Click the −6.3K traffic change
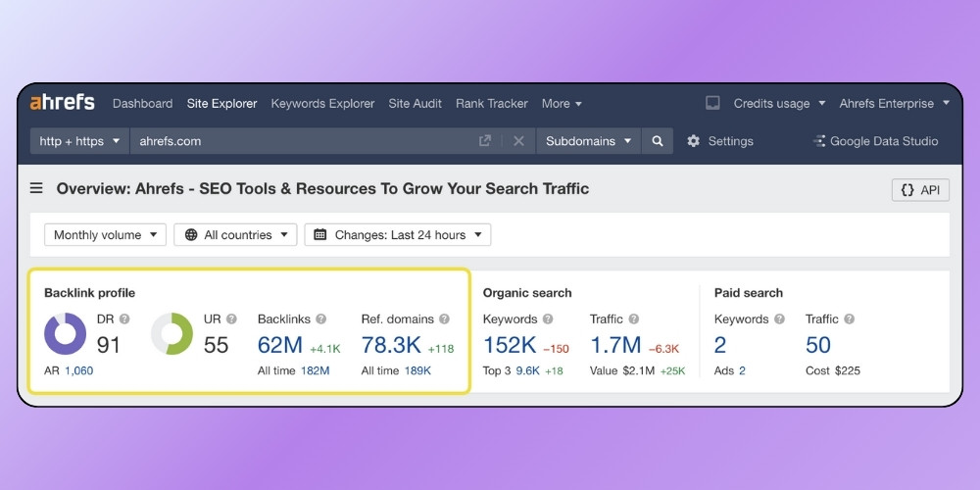This screenshot has width=980, height=490. click(663, 349)
